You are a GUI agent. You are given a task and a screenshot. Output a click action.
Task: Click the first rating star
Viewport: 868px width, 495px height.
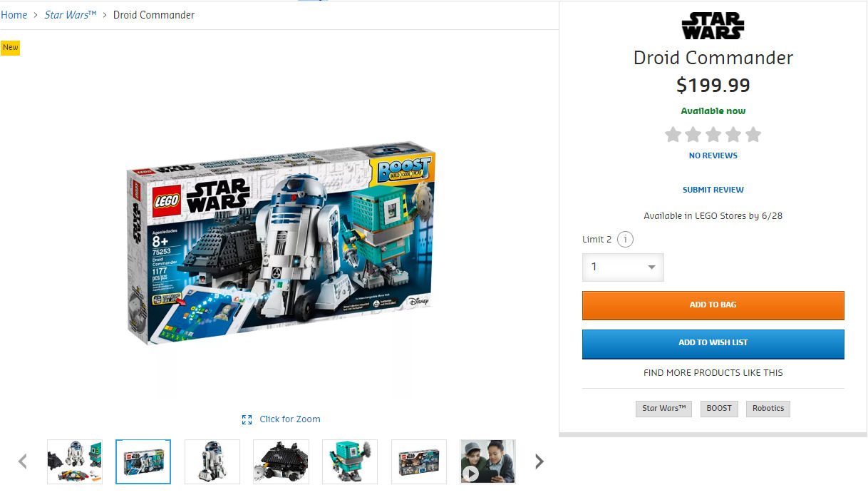[673, 135]
